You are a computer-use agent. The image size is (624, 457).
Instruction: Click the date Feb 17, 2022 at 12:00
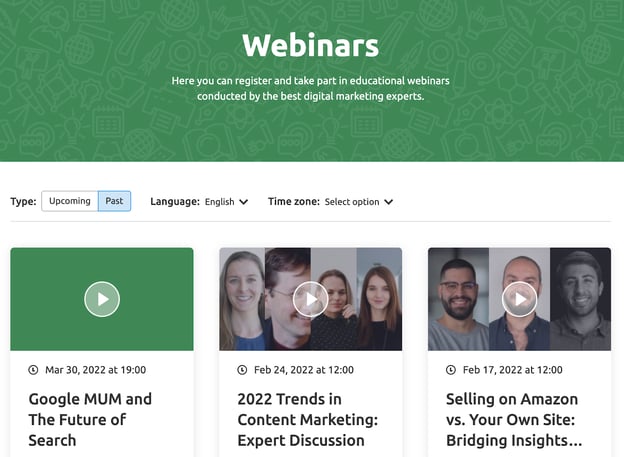pos(513,370)
